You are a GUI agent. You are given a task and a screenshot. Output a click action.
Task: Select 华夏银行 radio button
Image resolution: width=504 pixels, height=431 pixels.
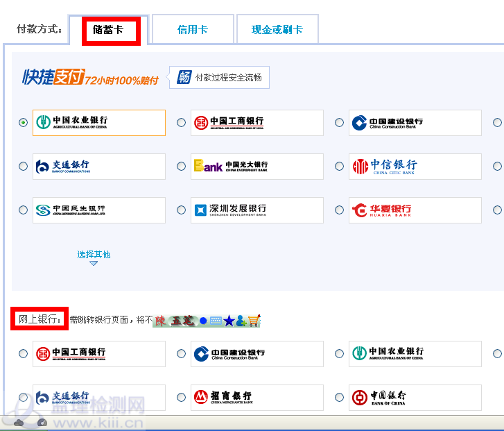(x=340, y=210)
